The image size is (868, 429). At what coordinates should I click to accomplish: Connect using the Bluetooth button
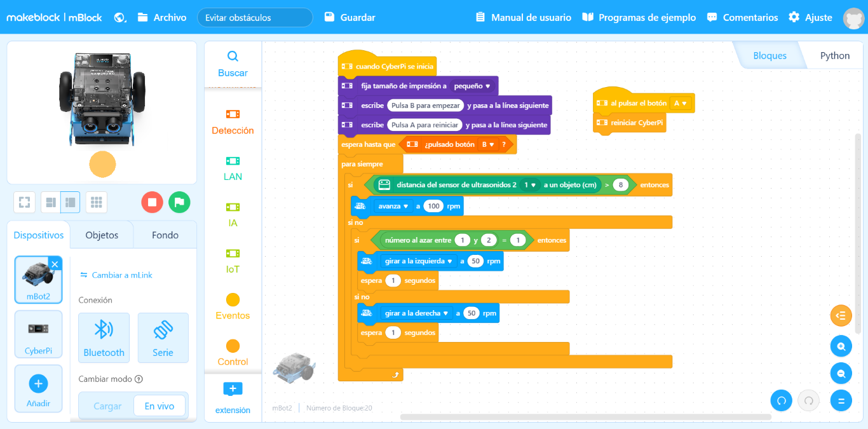(104, 337)
